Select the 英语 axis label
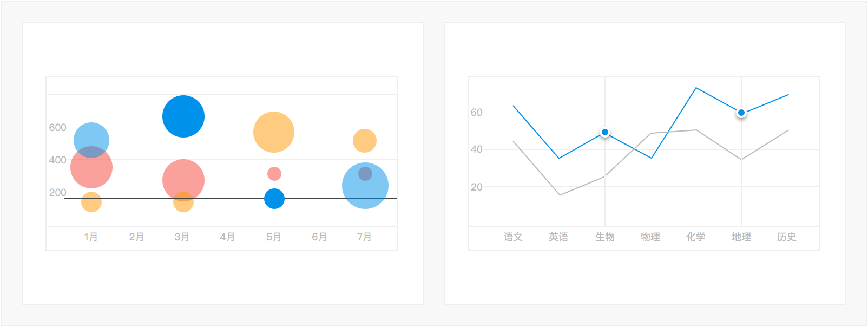Image resolution: width=868 pixels, height=327 pixels. pyautogui.click(x=558, y=237)
